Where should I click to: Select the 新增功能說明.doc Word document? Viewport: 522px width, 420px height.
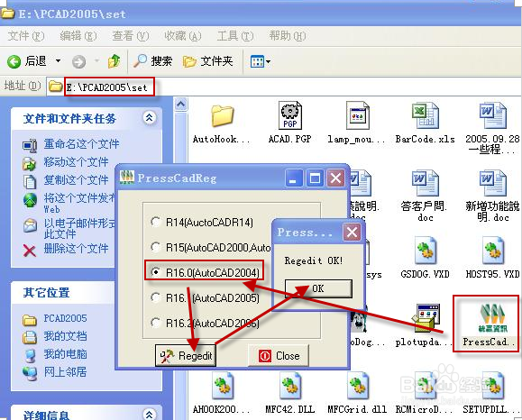493,183
